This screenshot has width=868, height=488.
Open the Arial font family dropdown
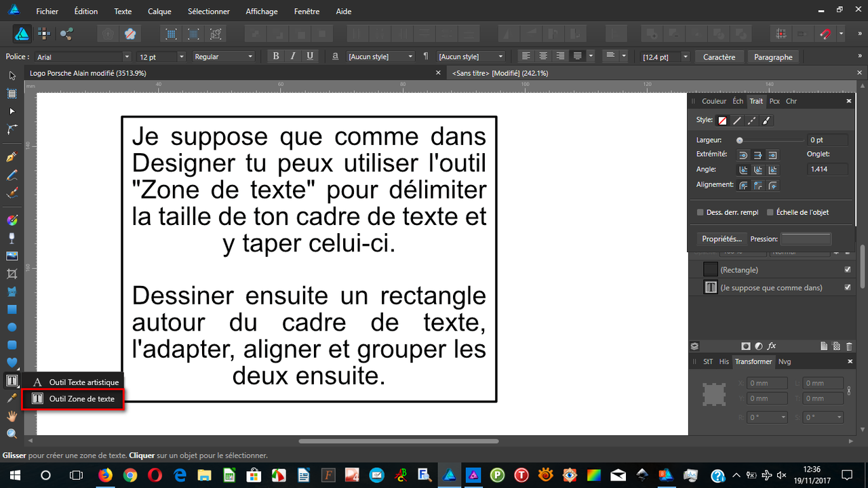(x=128, y=56)
